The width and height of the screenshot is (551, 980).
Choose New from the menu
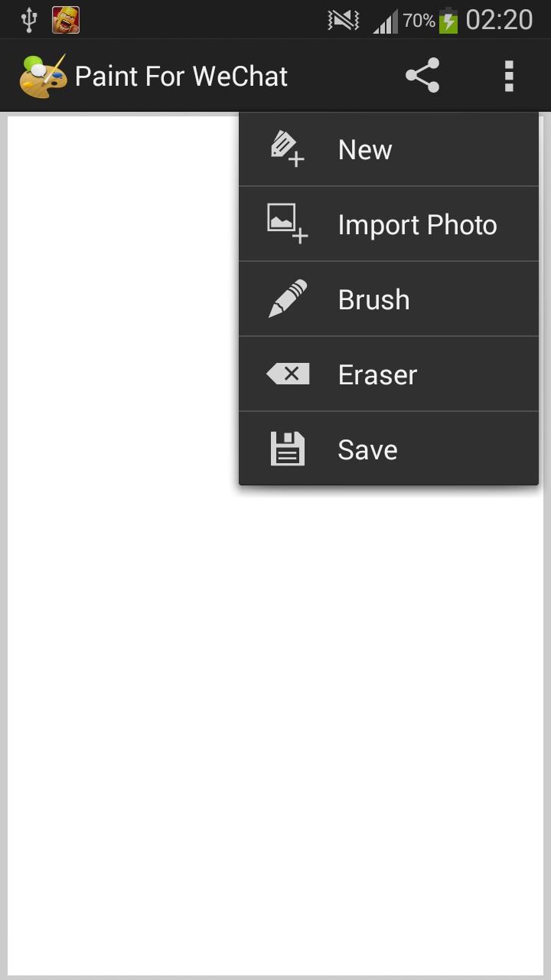coord(364,149)
